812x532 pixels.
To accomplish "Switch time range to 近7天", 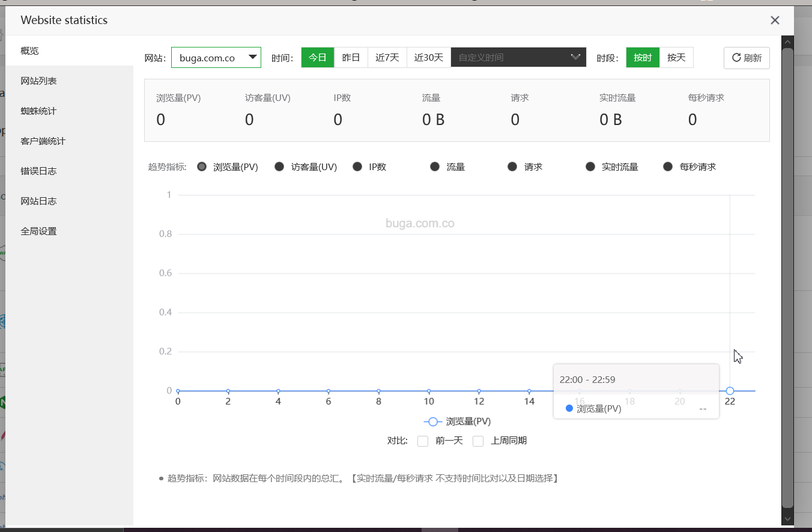I will 387,58.
